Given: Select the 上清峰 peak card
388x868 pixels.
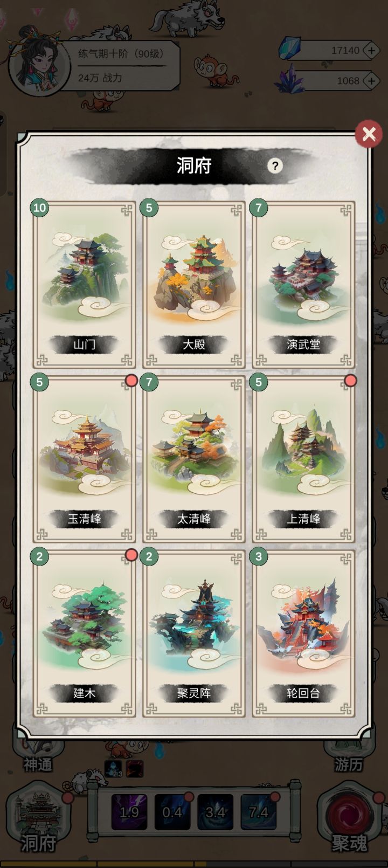Looking at the screenshot, I should [303, 459].
